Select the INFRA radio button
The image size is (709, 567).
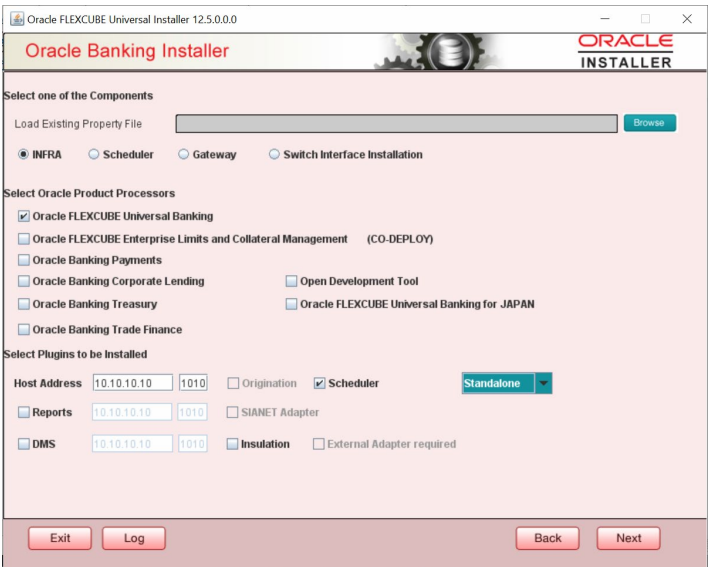24,154
